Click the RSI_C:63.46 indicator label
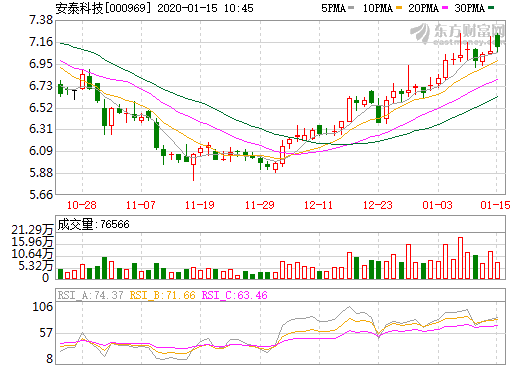The width and height of the screenshot is (520, 365). pyautogui.click(x=235, y=295)
